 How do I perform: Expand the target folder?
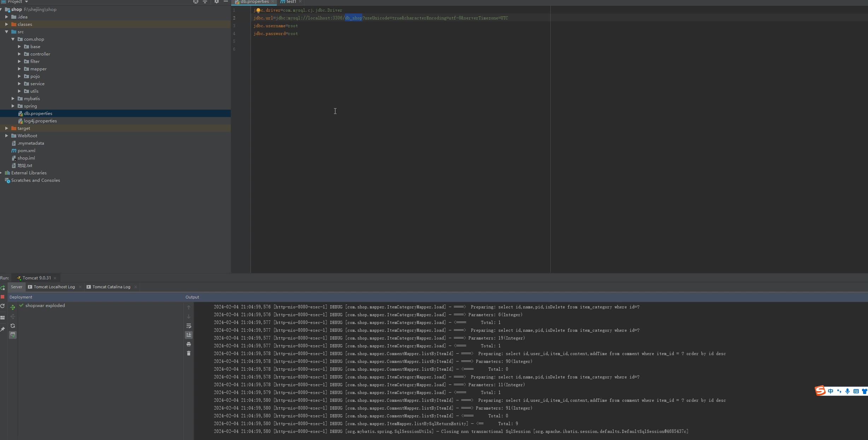click(7, 128)
